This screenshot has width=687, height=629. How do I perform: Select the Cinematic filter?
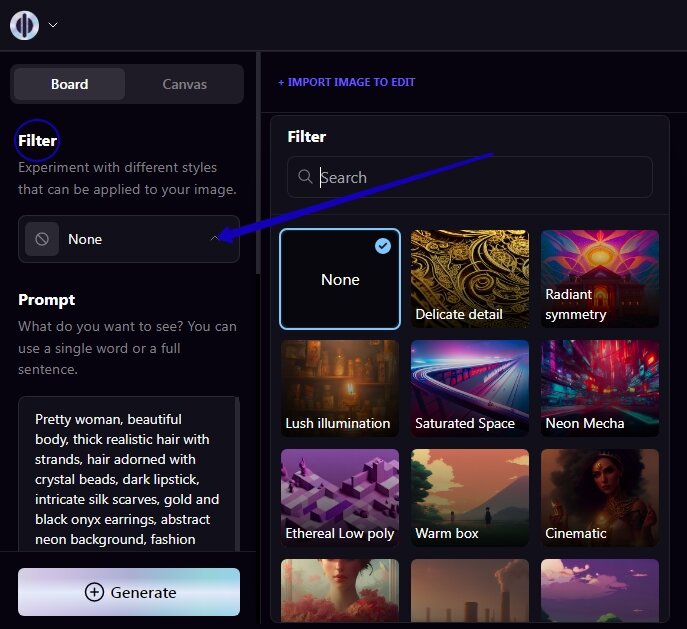tap(600, 498)
